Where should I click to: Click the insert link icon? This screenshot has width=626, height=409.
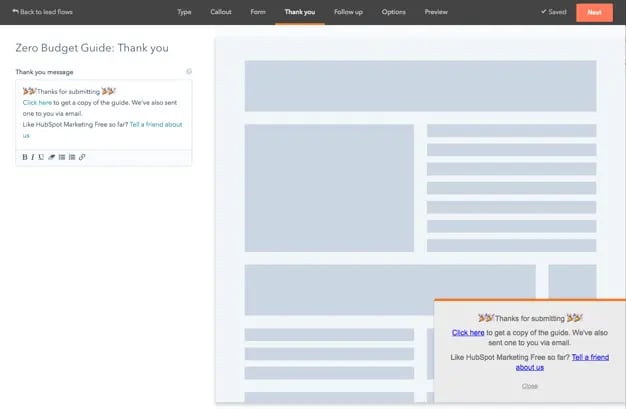pyautogui.click(x=82, y=157)
